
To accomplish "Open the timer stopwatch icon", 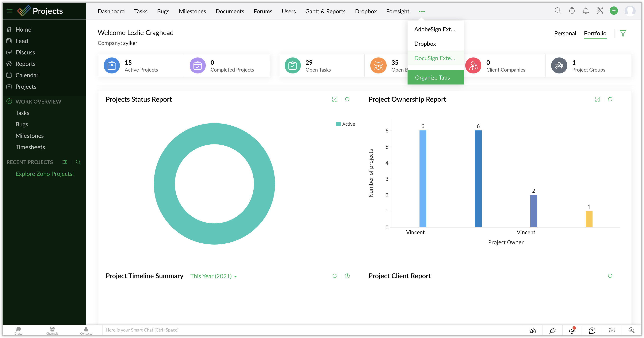I will coord(572,11).
